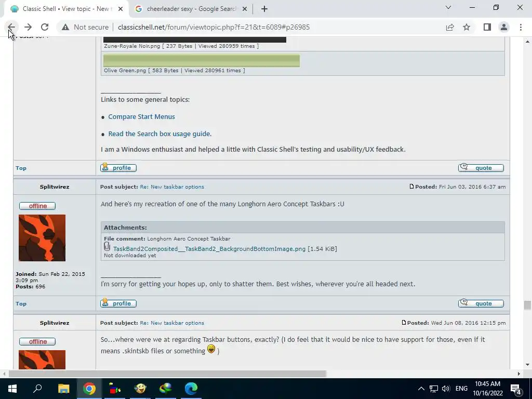Click the quote button above Splitwirez post
Image resolution: width=532 pixels, height=399 pixels.
481,168
